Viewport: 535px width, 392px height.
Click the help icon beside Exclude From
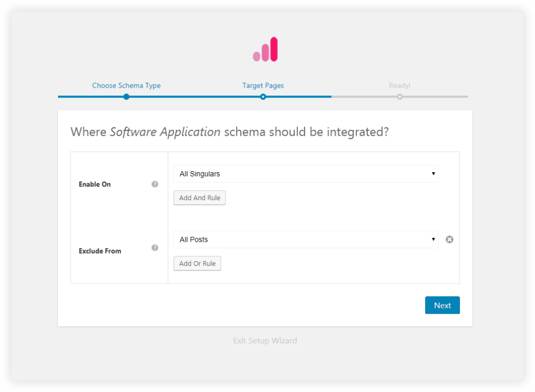coord(155,248)
